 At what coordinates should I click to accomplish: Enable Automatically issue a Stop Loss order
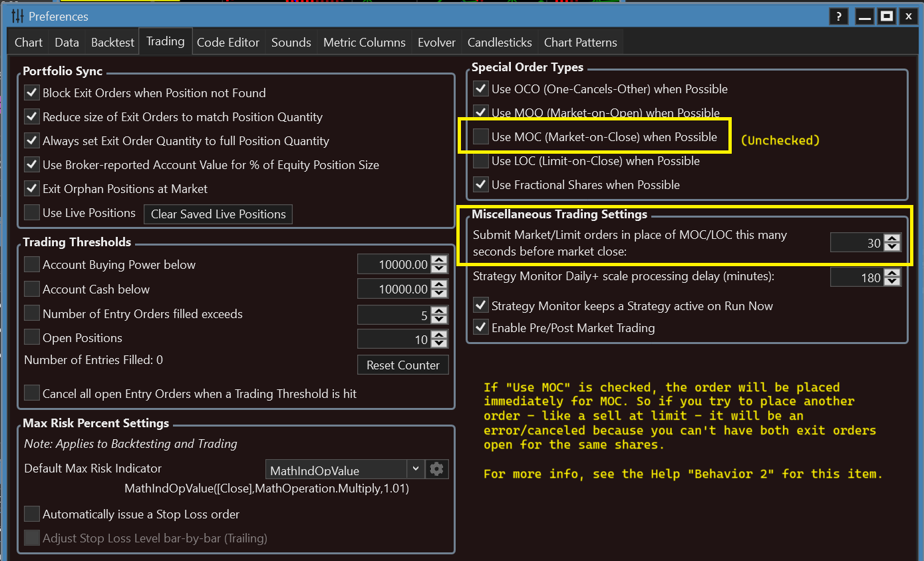[x=32, y=514]
